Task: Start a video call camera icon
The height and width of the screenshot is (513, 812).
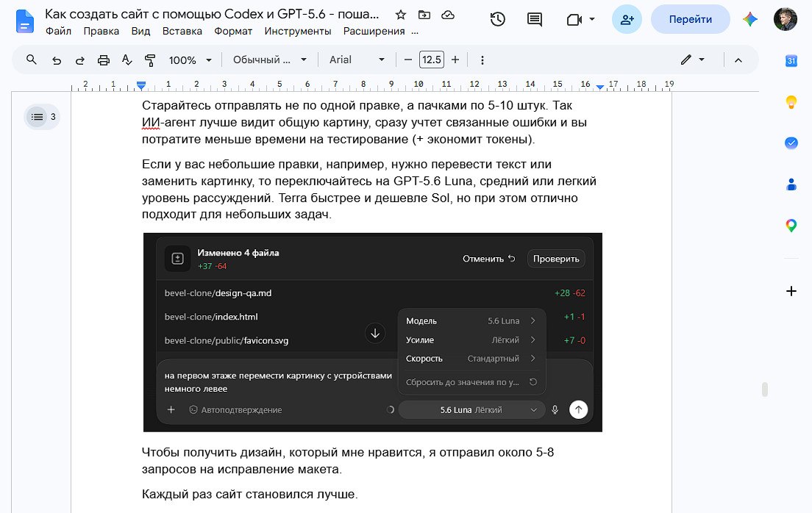Action: [x=574, y=20]
